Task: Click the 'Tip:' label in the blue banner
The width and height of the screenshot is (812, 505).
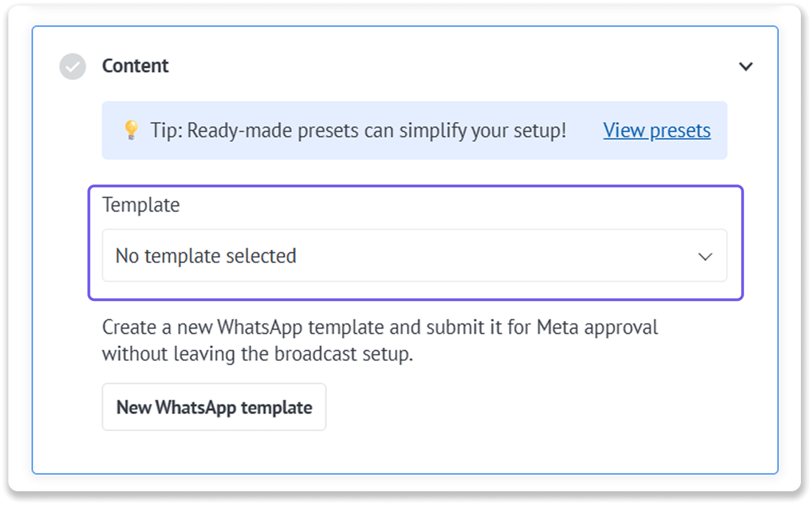Action: tap(166, 130)
